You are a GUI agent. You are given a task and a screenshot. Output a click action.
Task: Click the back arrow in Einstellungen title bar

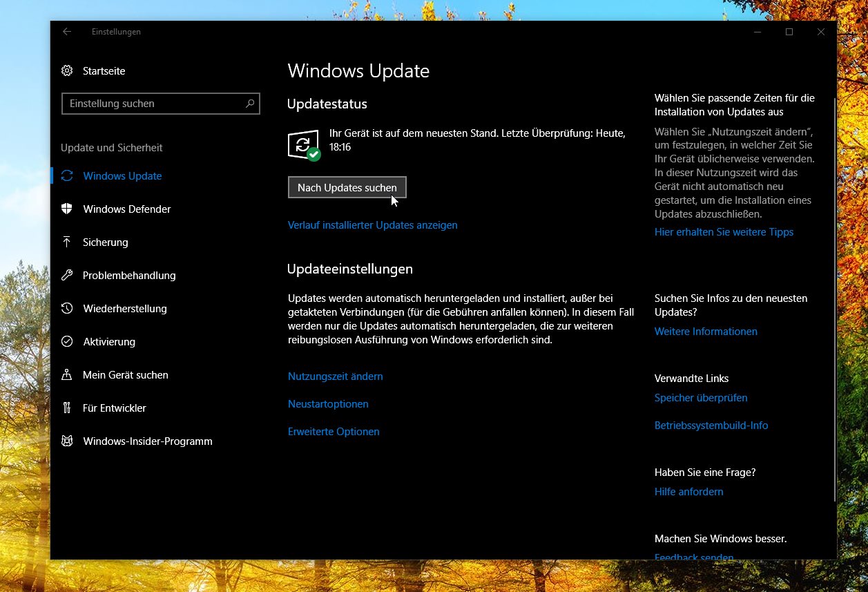point(67,32)
